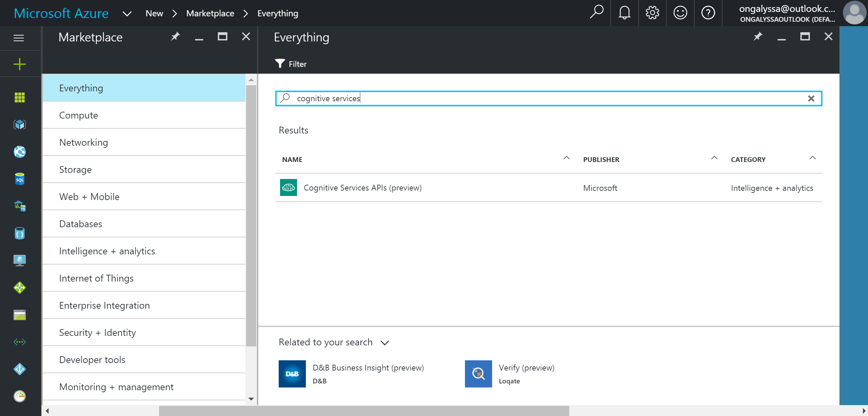Click the top bar search magnifier icon
Screen dimensions: 868x416
point(596,13)
